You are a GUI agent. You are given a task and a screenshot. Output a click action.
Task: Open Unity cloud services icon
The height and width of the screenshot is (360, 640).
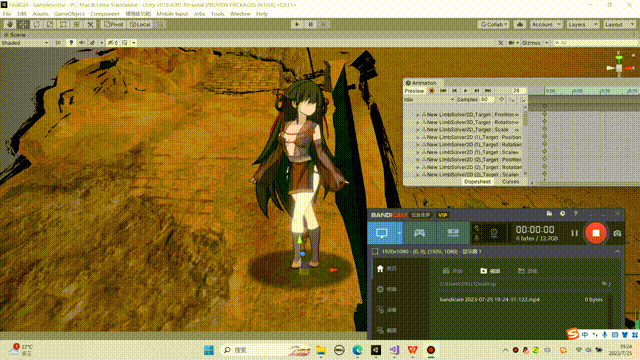click(x=520, y=24)
